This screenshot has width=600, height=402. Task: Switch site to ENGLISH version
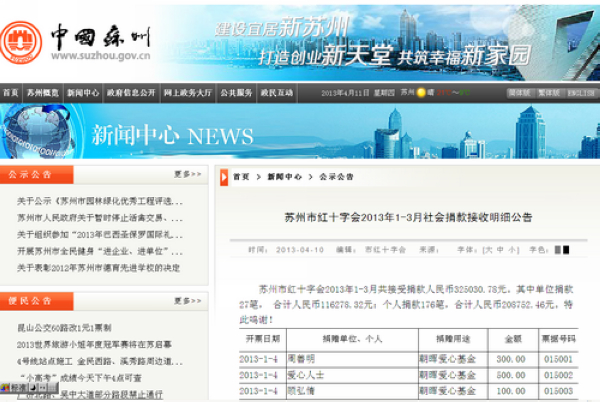coord(580,93)
